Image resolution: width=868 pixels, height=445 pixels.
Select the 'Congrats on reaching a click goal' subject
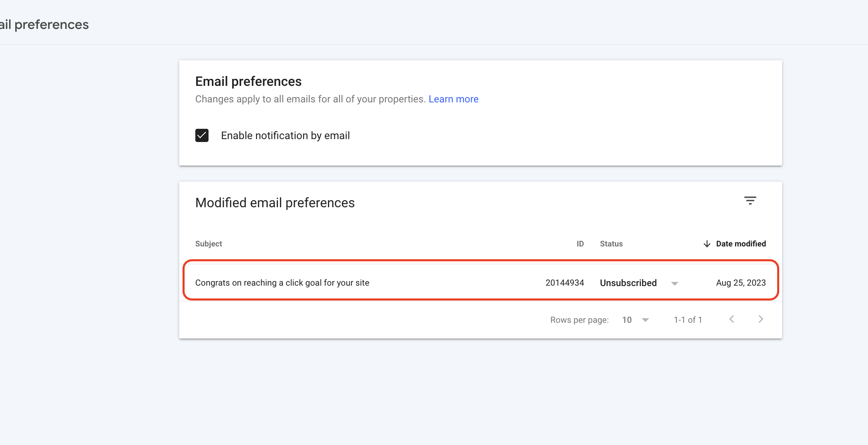coord(282,283)
